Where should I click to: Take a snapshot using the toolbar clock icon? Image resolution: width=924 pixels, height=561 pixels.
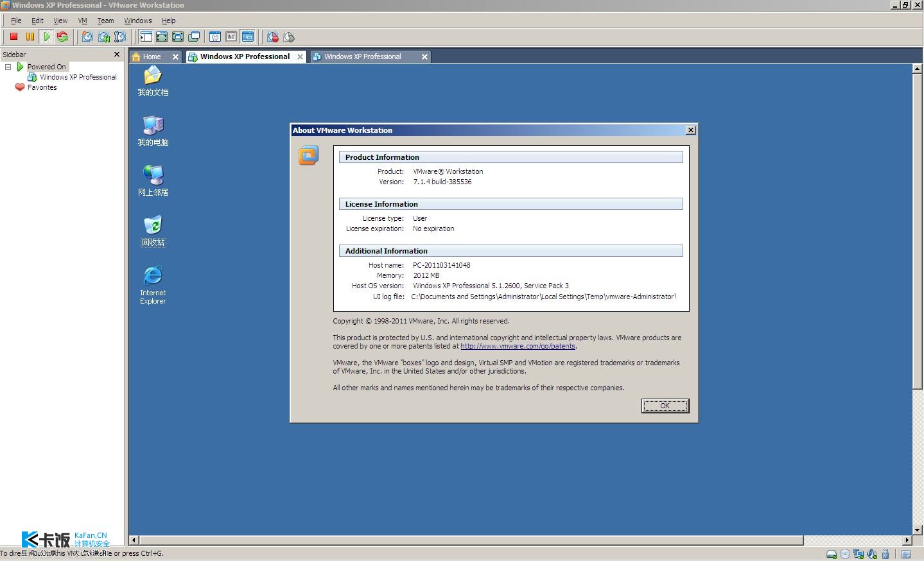click(x=87, y=37)
